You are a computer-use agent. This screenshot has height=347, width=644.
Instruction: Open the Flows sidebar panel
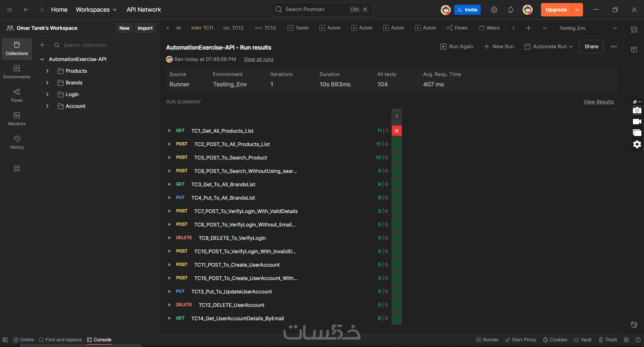pos(17,96)
